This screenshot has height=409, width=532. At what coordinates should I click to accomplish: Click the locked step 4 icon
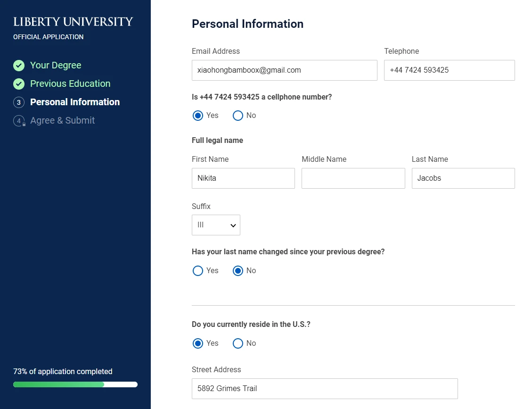[x=19, y=121]
